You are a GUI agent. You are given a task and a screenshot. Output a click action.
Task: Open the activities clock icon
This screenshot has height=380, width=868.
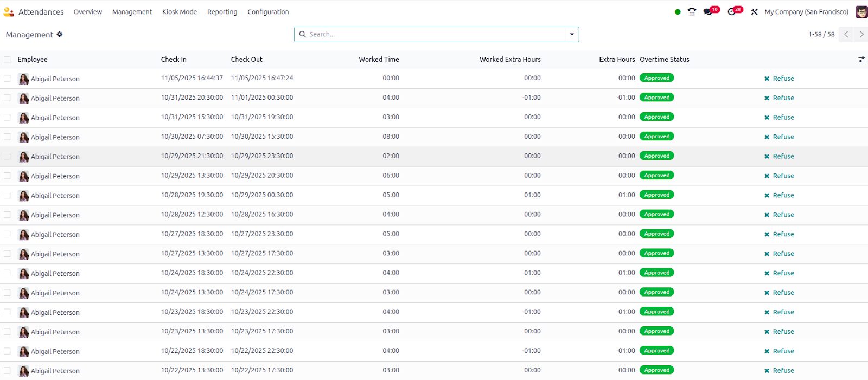pyautogui.click(x=732, y=12)
